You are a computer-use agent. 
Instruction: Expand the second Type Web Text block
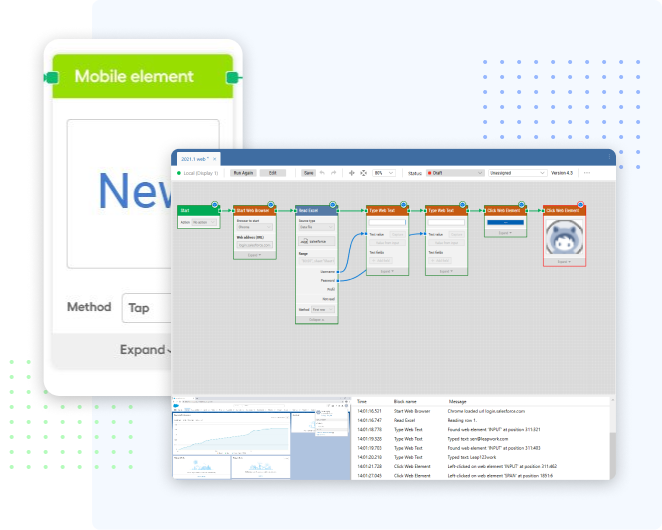coord(446,271)
